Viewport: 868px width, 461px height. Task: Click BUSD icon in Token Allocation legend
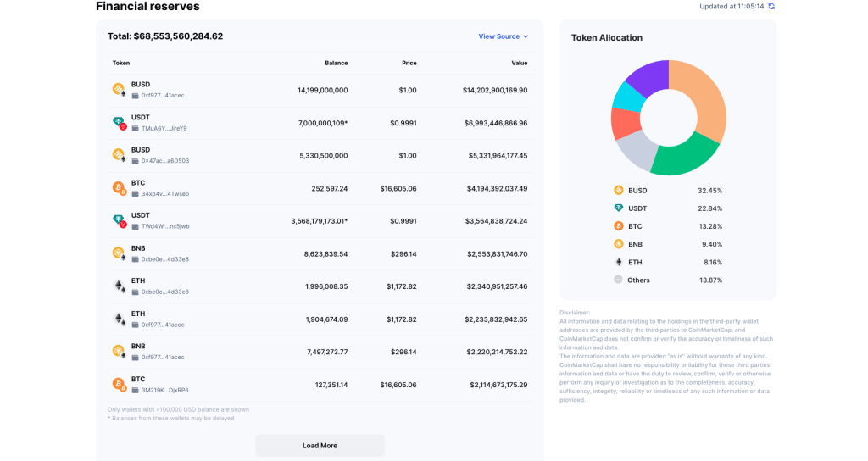(618, 191)
